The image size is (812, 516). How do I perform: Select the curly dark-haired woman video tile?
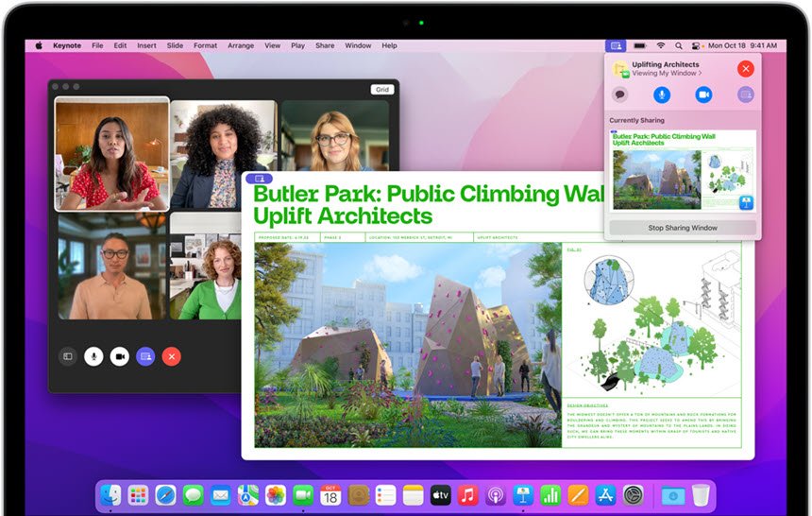(x=224, y=154)
